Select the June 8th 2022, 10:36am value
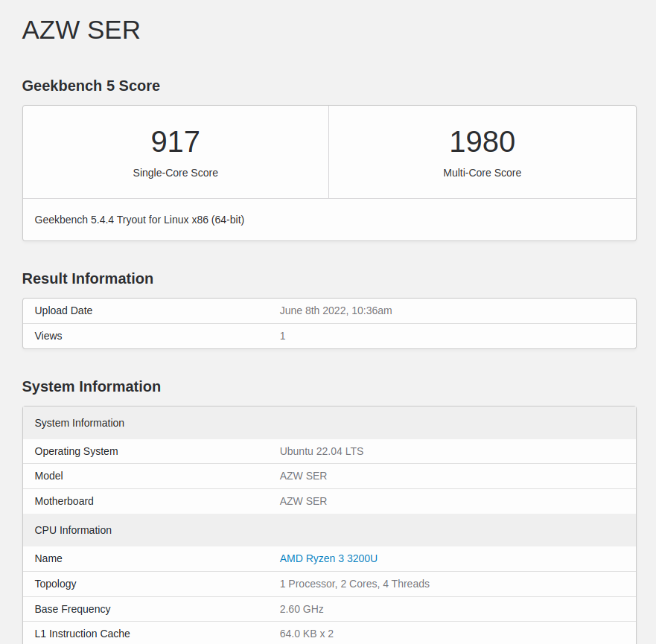Screen dimensions: 656x644 pos(336,310)
